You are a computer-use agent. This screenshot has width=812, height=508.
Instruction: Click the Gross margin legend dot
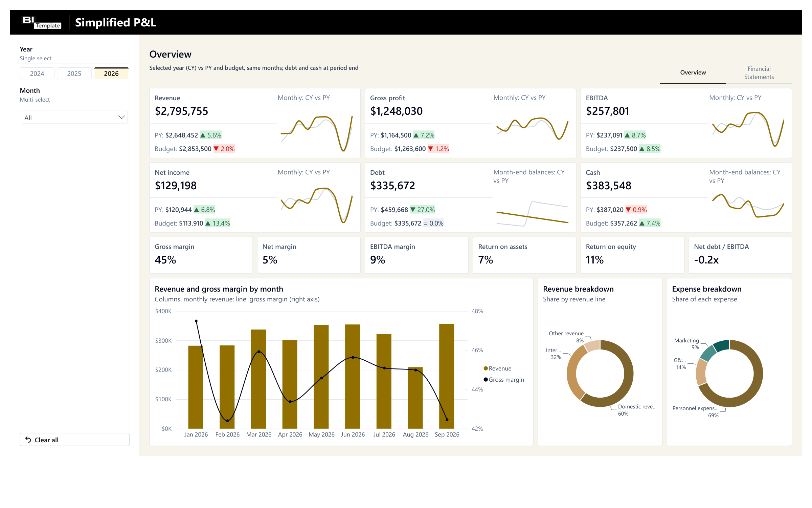point(486,380)
